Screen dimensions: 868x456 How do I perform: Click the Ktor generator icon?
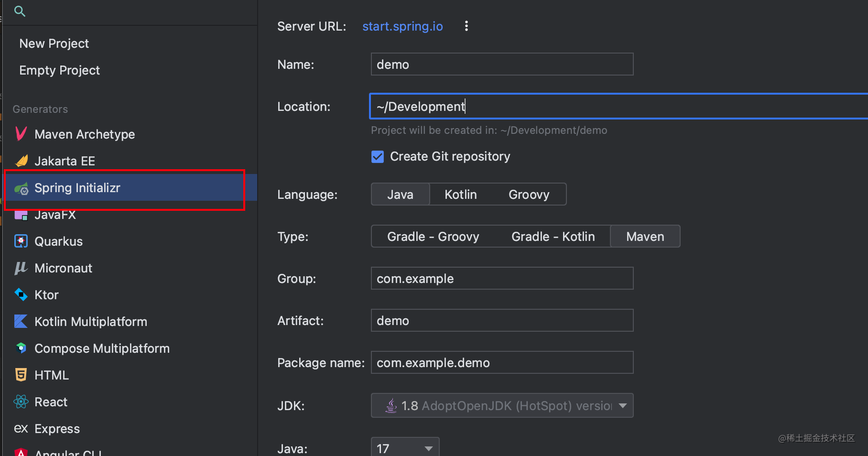[21, 294]
